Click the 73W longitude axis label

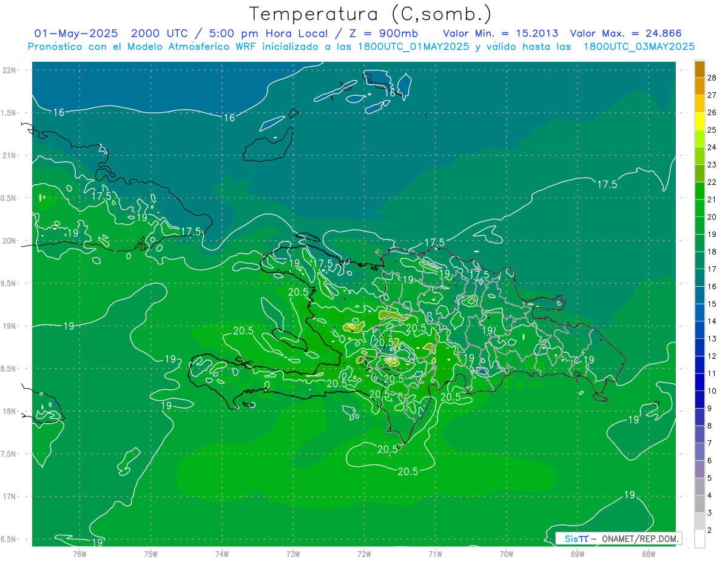[x=293, y=554]
